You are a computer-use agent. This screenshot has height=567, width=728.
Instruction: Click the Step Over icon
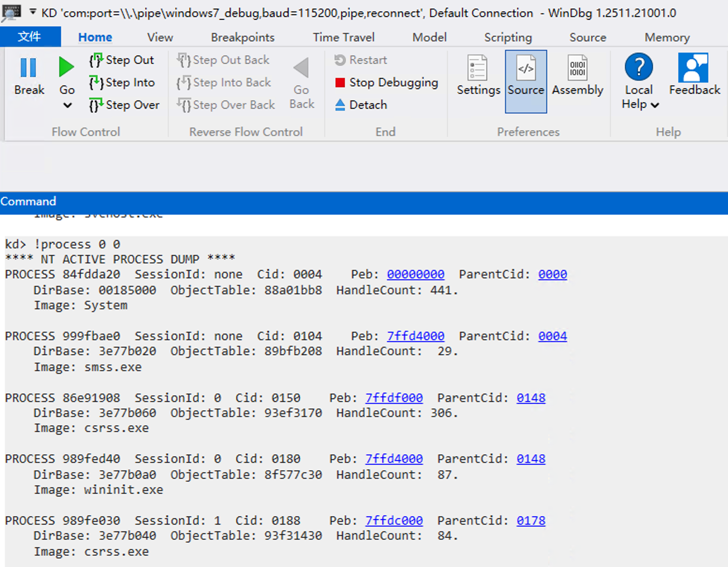tap(96, 105)
